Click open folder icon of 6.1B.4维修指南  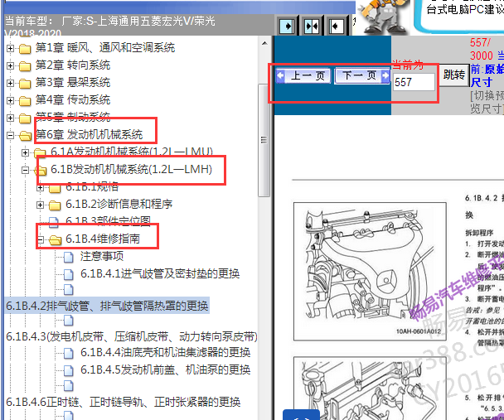tap(56, 239)
